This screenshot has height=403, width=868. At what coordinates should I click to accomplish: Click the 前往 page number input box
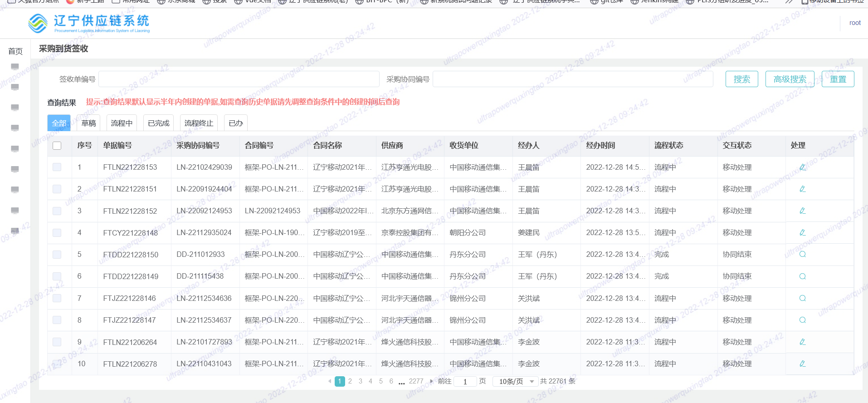465,382
